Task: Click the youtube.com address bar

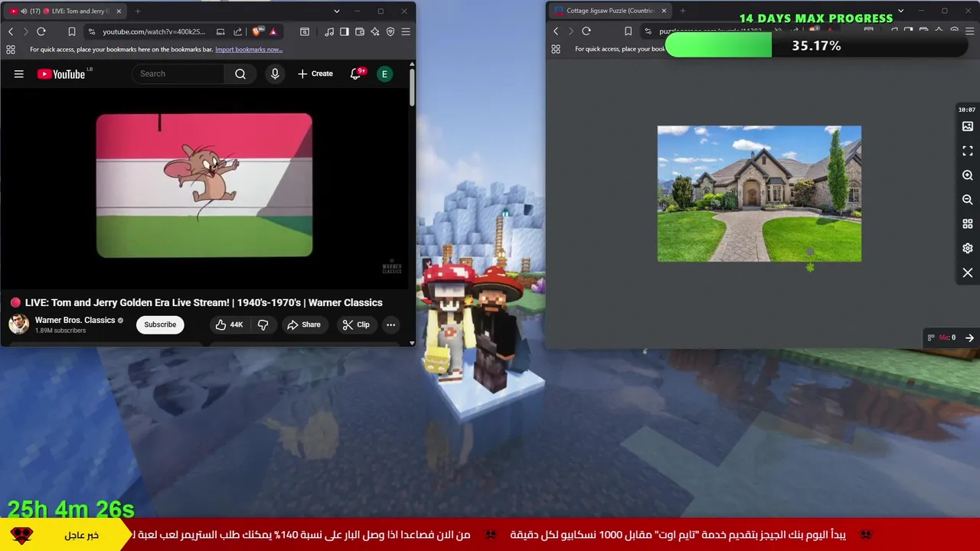Action: pos(153,31)
